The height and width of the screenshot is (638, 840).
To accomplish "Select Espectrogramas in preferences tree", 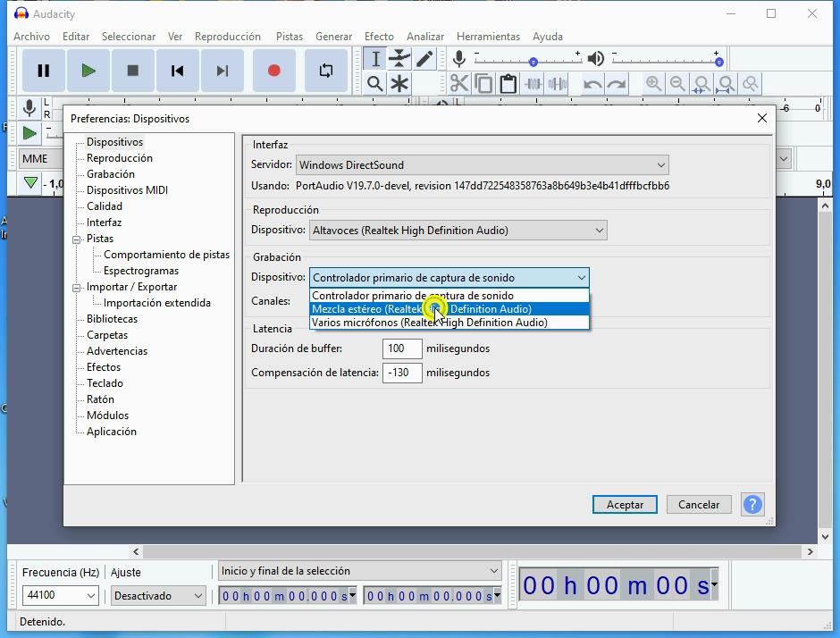I will [x=141, y=271].
